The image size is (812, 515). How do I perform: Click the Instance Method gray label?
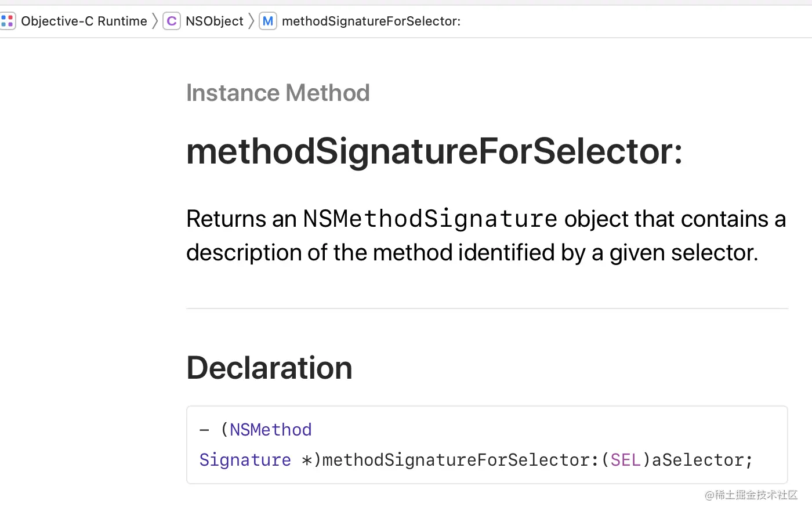(278, 93)
